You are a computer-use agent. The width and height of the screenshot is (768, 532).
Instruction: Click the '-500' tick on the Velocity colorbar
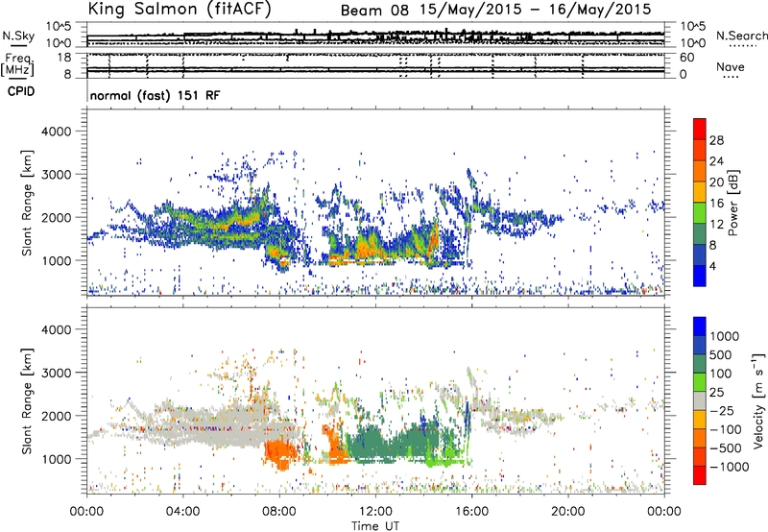point(726,447)
